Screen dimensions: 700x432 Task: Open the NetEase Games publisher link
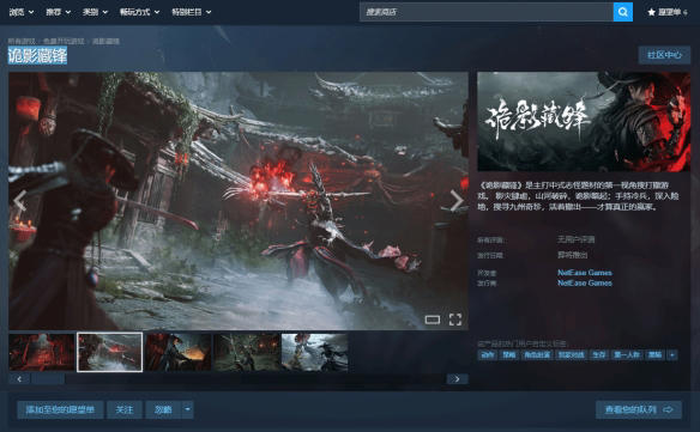[584, 283]
